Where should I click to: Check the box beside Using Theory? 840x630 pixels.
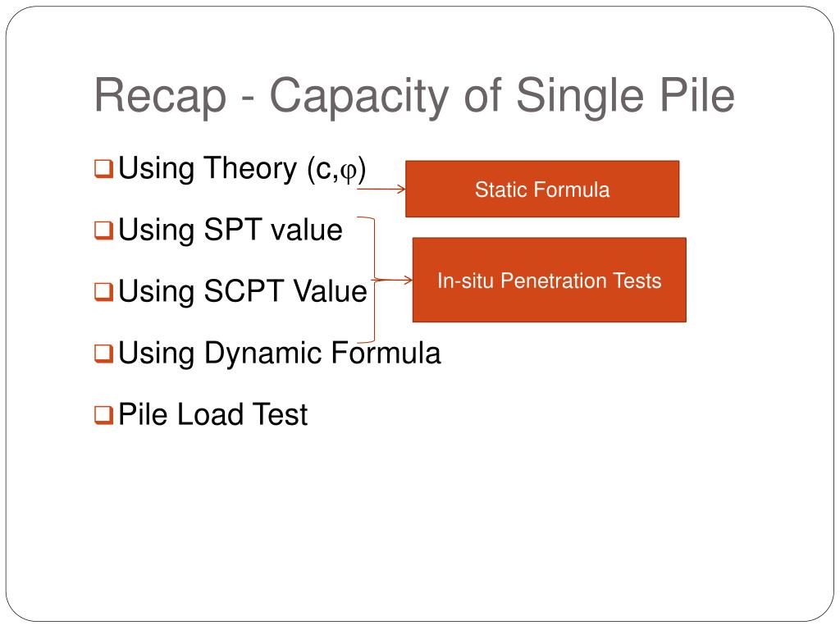(103, 169)
